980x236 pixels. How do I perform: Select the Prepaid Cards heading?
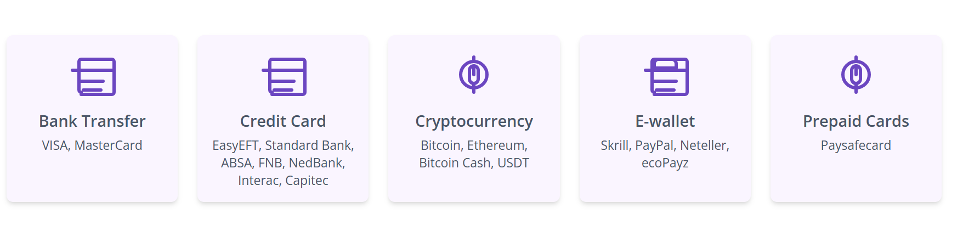pos(856,121)
